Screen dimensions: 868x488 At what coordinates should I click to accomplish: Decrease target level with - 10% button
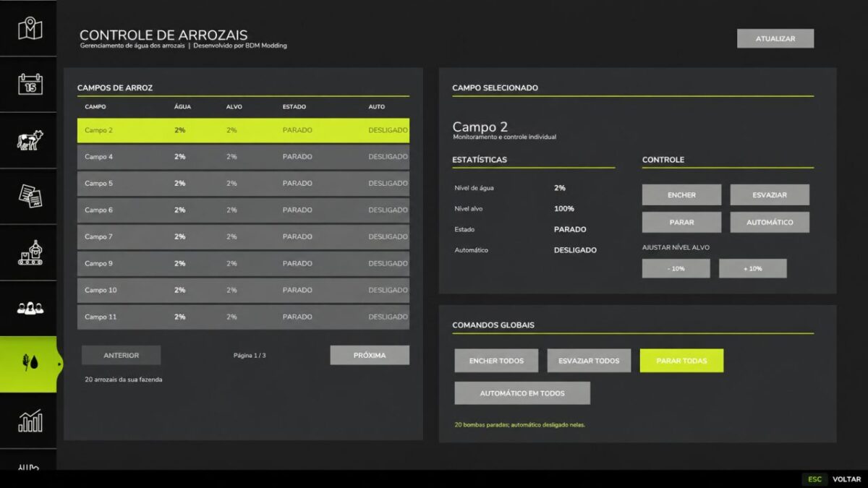(676, 268)
